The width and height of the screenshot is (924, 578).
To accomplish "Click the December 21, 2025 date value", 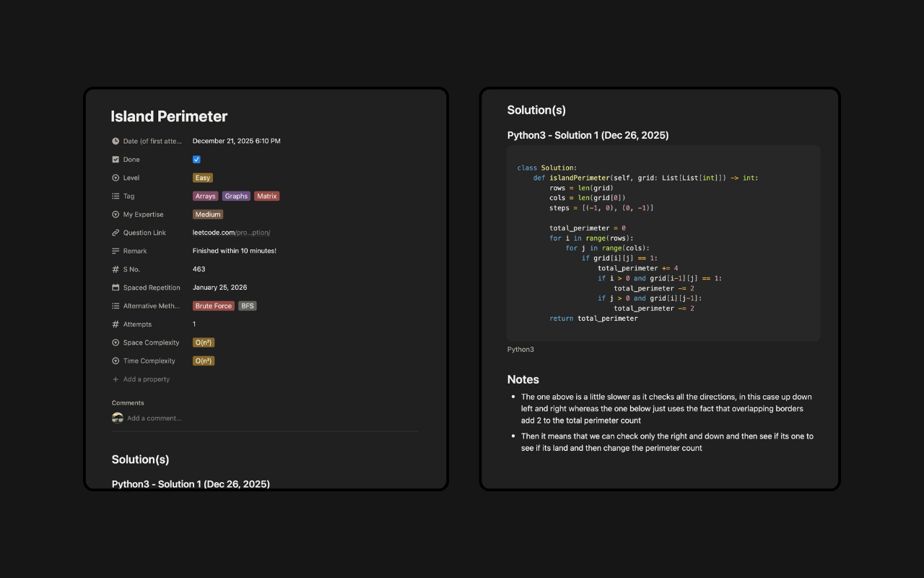I will tap(236, 141).
